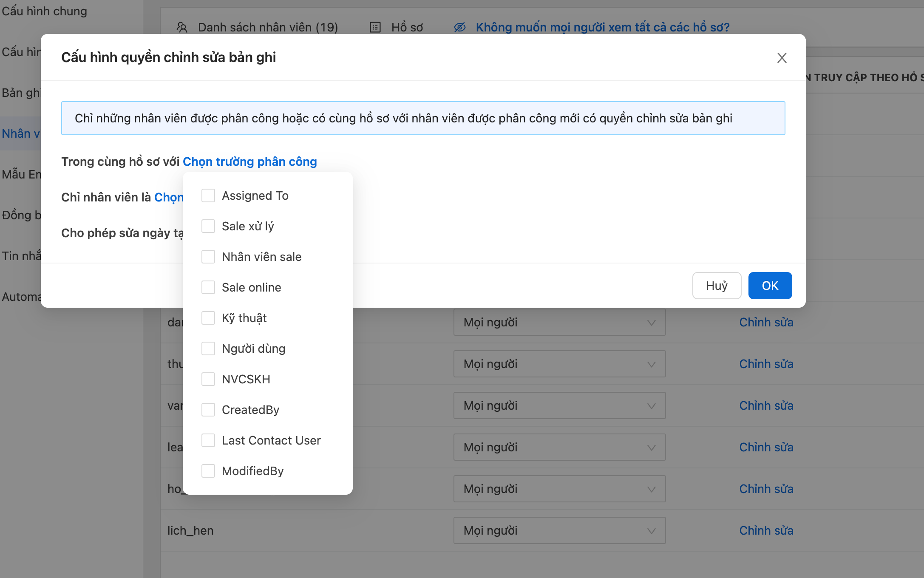Image resolution: width=924 pixels, height=578 pixels.
Task: Check the Nhân viên sale option
Action: click(208, 257)
